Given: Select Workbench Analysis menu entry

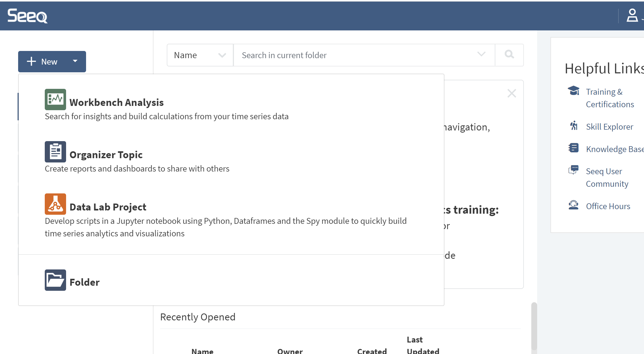Looking at the screenshot, I should tap(116, 103).
